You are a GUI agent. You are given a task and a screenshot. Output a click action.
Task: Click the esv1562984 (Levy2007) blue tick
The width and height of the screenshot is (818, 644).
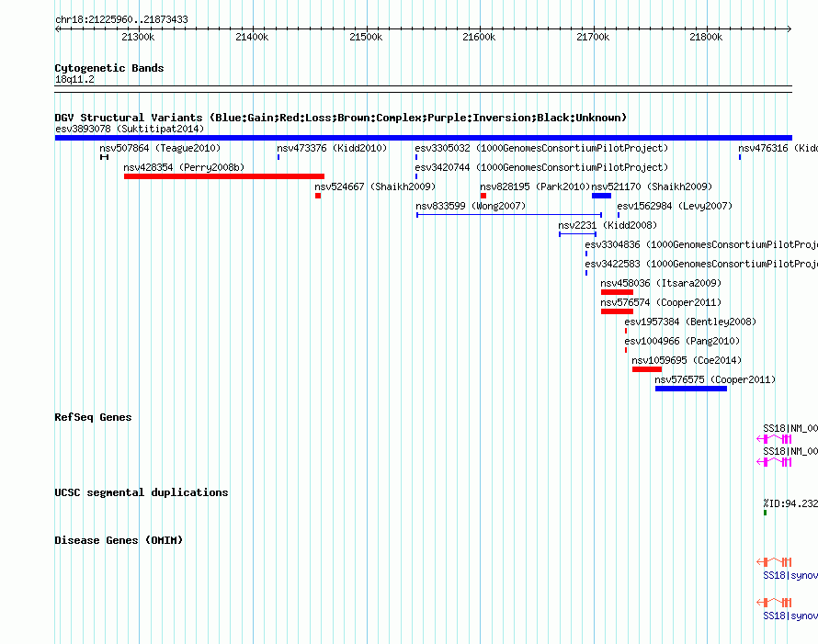coord(619,215)
